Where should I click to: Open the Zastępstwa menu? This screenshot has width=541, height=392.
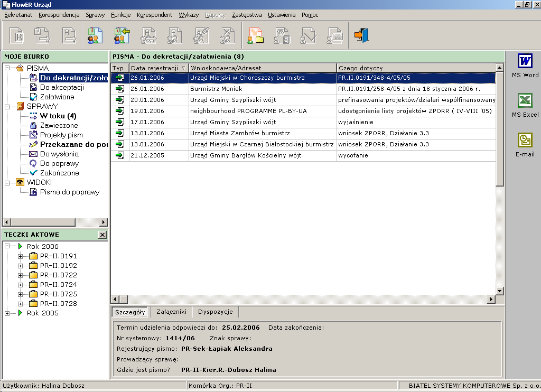tap(247, 15)
